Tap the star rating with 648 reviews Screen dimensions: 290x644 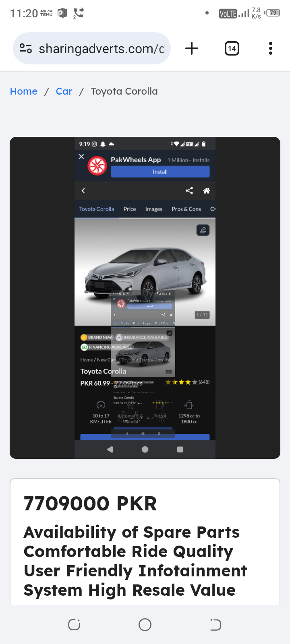187,382
